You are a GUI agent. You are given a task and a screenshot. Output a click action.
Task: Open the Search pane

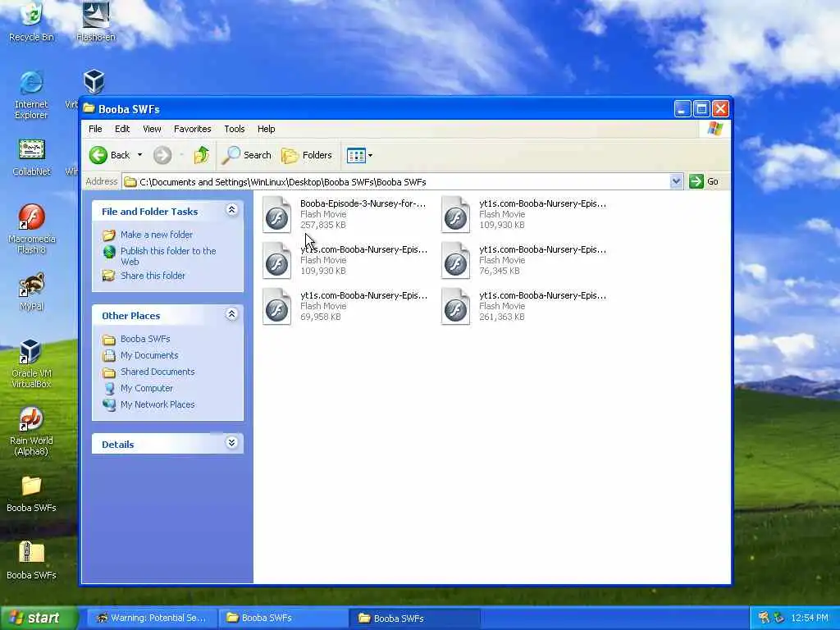click(x=247, y=155)
